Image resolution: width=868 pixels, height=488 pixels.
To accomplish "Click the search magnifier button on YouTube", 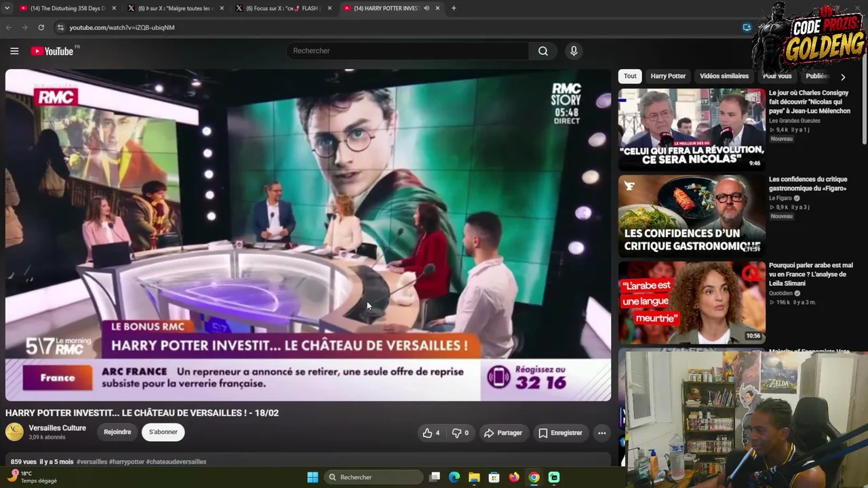I will (x=543, y=51).
